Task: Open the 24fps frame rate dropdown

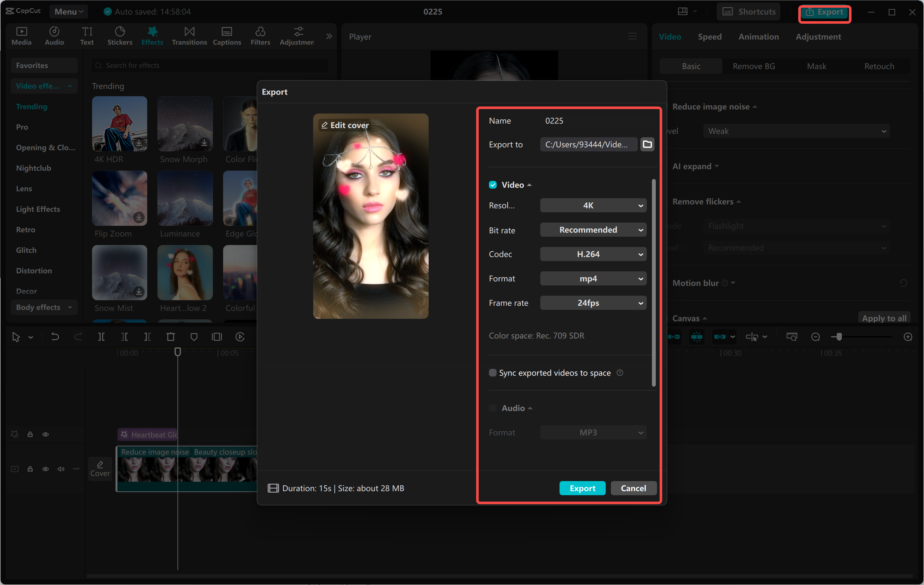Action: coord(593,303)
